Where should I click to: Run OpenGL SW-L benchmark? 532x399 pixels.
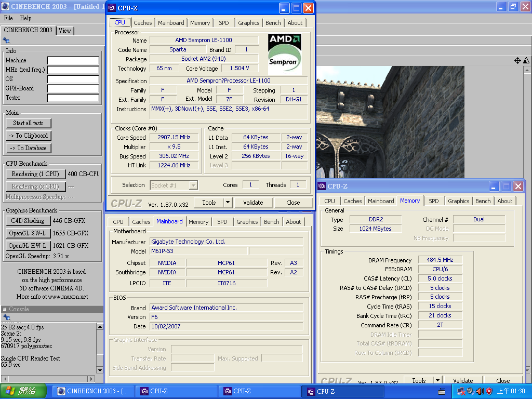pyautogui.click(x=28, y=233)
